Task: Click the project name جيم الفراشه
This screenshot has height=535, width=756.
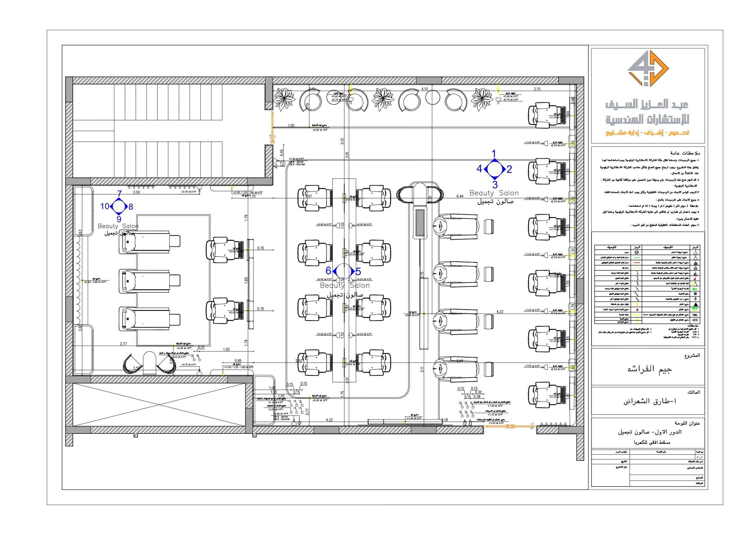Action: (650, 369)
